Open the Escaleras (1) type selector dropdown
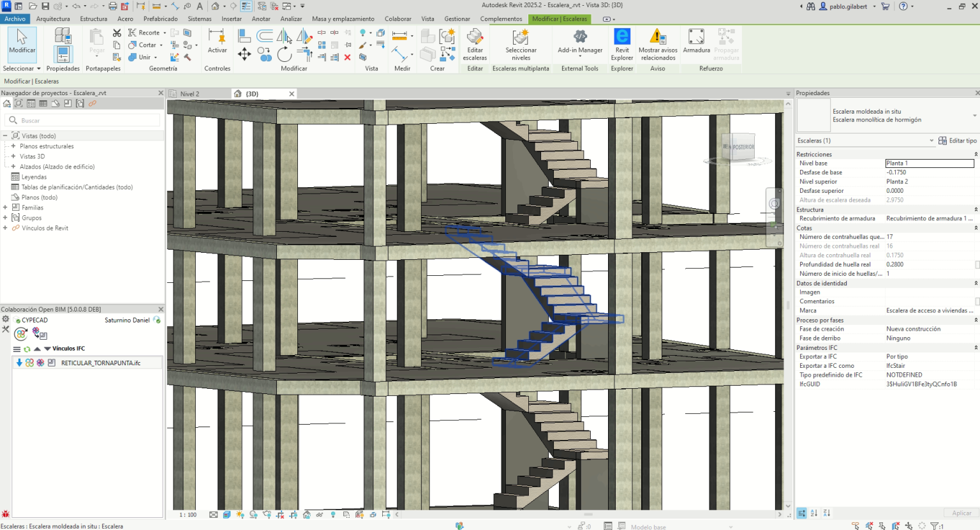 932,140
